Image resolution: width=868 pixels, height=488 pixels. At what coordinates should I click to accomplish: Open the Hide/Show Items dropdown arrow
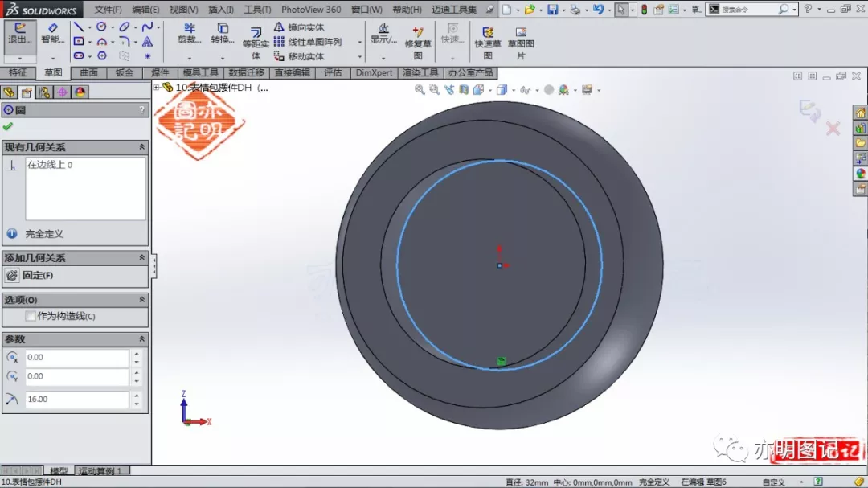click(537, 90)
